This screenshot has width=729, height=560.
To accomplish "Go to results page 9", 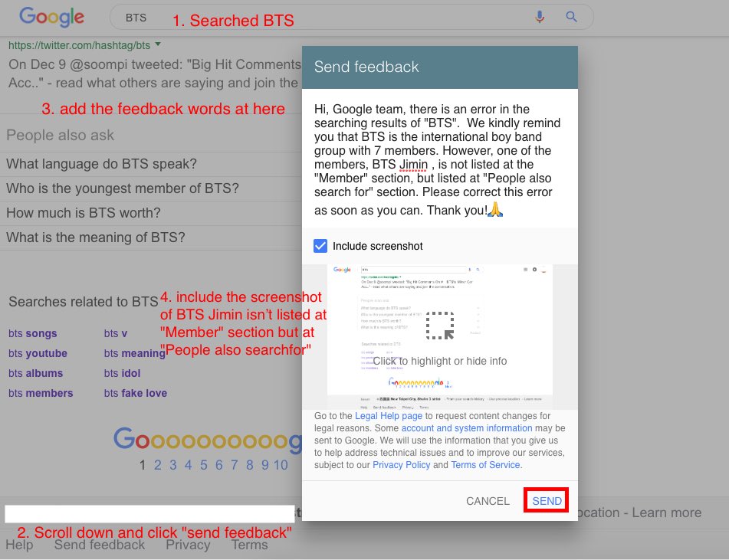I will point(264,465).
